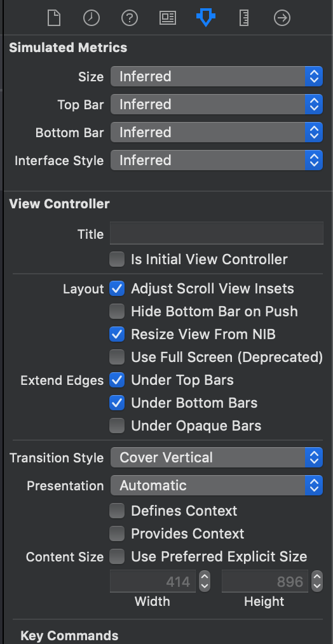Open the File inspector
Screen dimensions: 333x644
click(53, 18)
